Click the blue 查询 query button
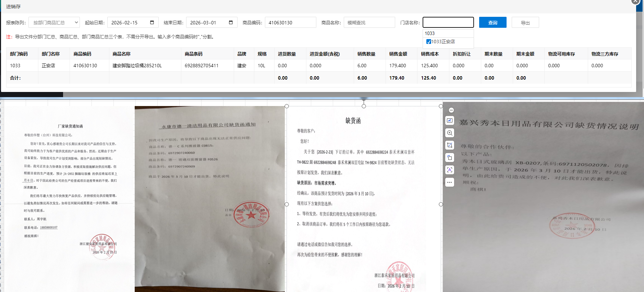The width and height of the screenshot is (644, 292). 493,23
